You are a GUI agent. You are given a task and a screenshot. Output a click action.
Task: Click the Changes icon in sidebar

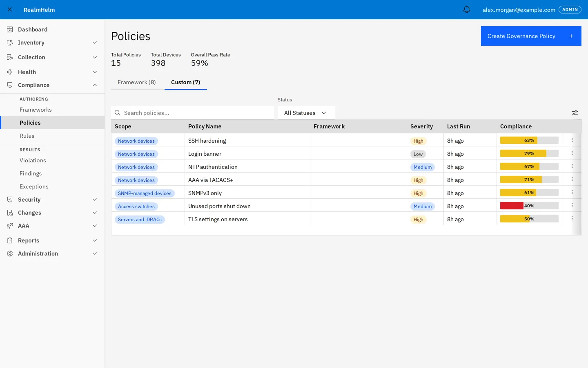click(x=10, y=213)
